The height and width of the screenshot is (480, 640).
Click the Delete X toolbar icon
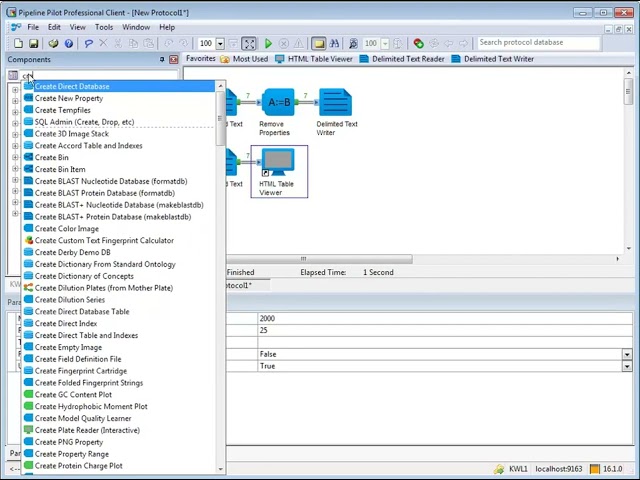click(x=103, y=43)
